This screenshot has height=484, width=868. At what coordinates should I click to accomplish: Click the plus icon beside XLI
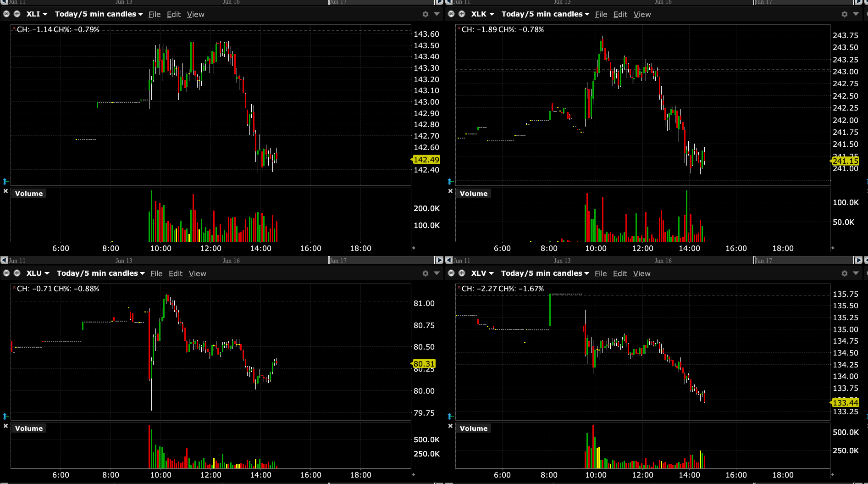tap(17, 14)
